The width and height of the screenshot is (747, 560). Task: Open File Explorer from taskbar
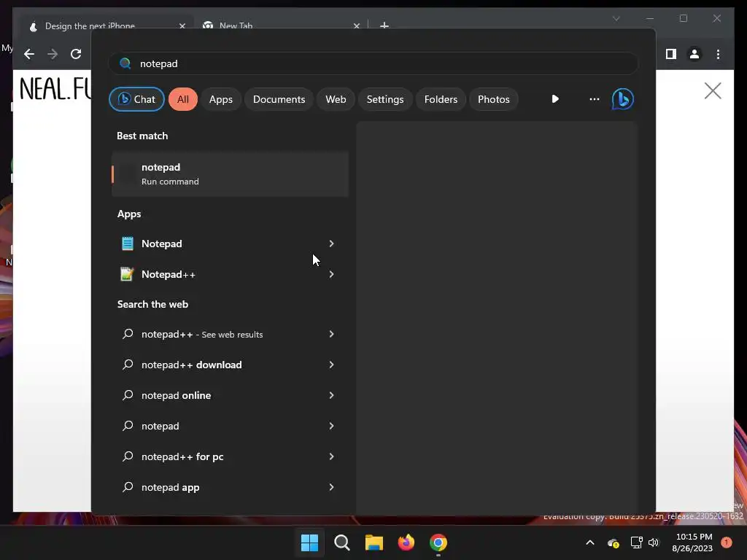coord(374,542)
